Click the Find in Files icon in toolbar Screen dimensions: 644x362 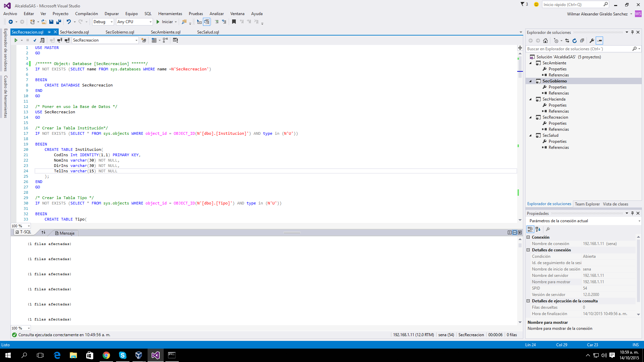pyautogui.click(x=184, y=22)
